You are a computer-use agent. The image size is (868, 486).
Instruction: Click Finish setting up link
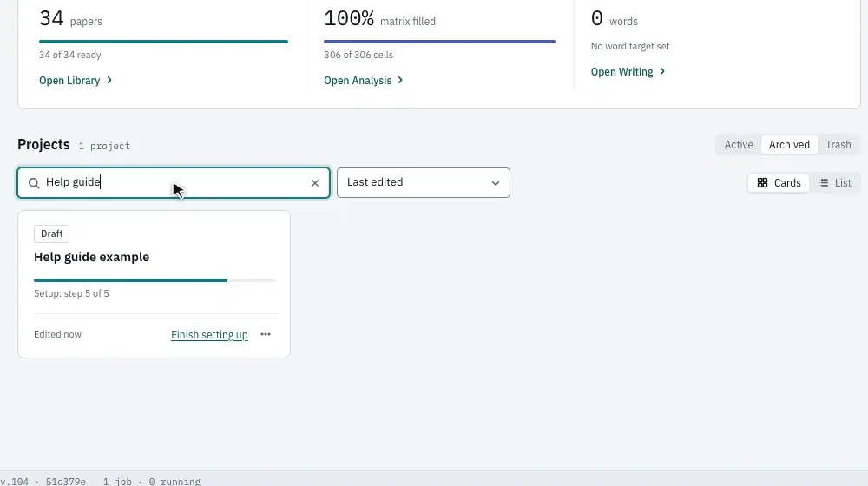[209, 334]
